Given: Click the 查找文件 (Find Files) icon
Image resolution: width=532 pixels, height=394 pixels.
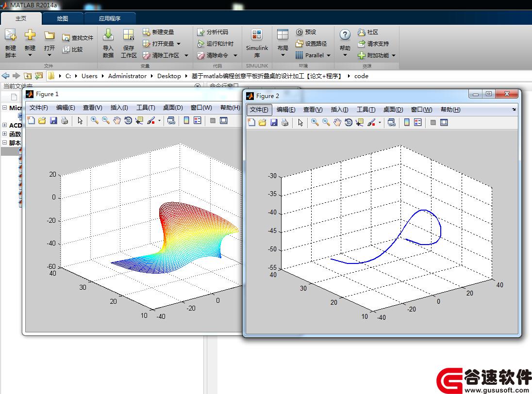Looking at the screenshot, I should (x=66, y=38).
